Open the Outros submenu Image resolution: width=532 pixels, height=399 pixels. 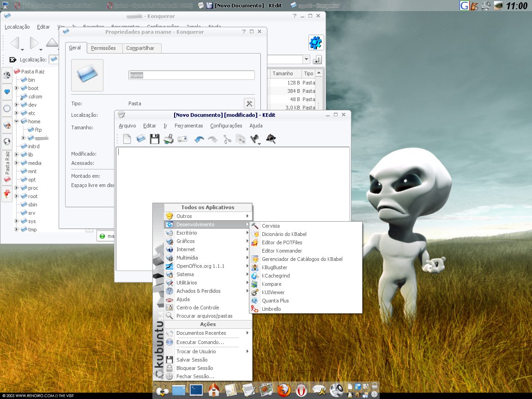pos(208,216)
